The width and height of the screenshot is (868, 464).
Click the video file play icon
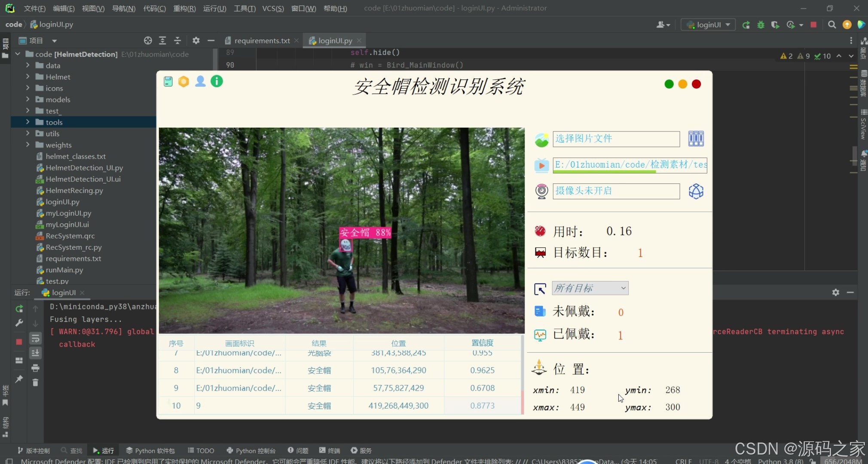tap(541, 165)
